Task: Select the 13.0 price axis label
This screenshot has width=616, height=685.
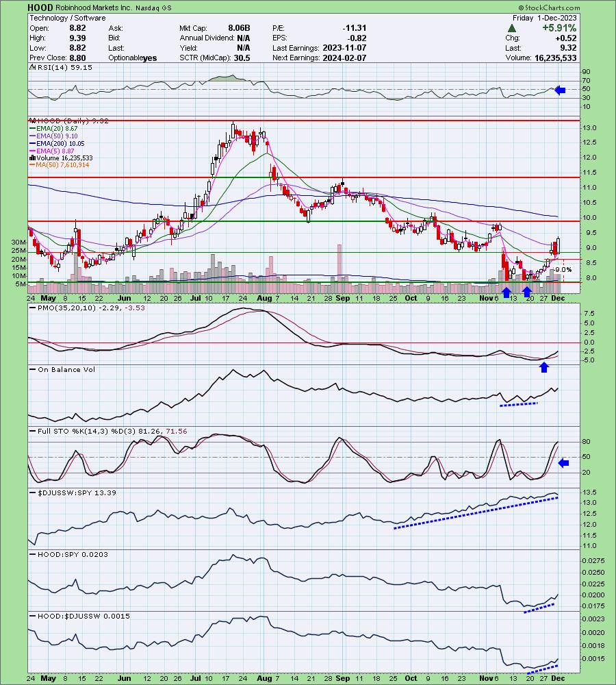Action: pos(590,128)
